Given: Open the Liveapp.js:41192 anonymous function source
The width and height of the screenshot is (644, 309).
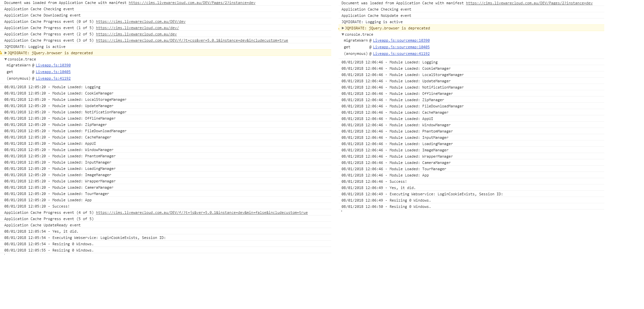Looking at the screenshot, I should [53, 78].
